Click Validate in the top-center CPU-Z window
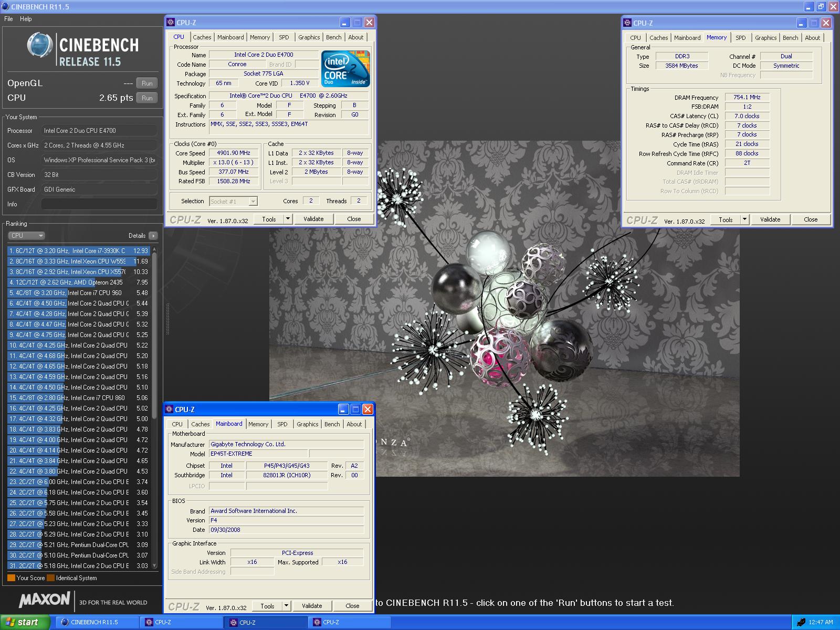The width and height of the screenshot is (840, 630). coord(313,219)
